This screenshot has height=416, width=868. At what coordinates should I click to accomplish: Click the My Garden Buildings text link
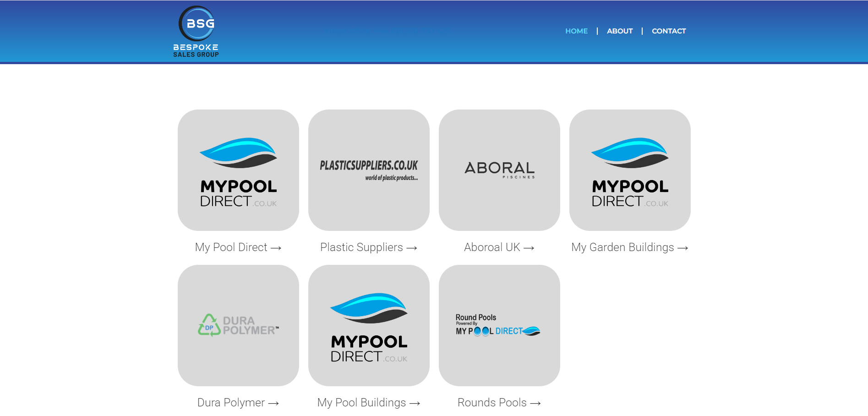[629, 247]
